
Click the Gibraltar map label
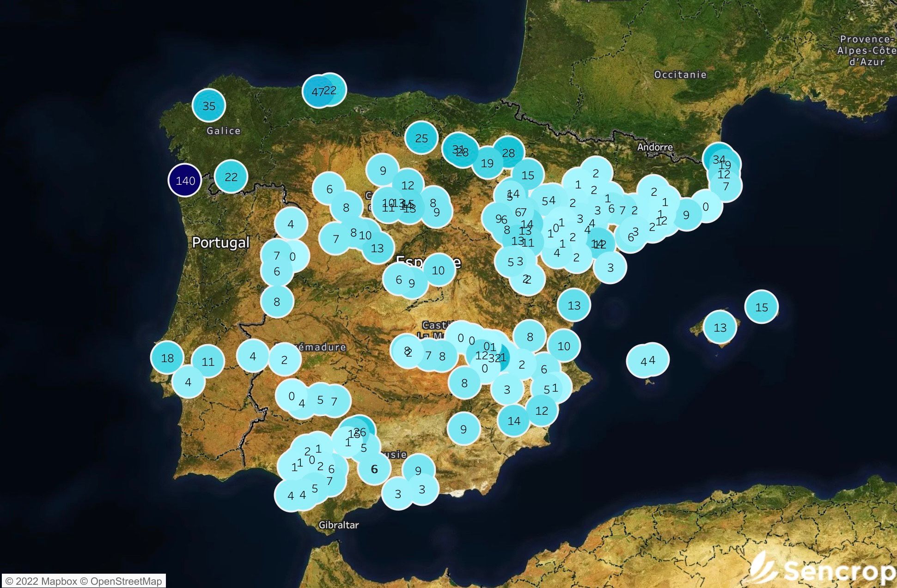pos(338,525)
